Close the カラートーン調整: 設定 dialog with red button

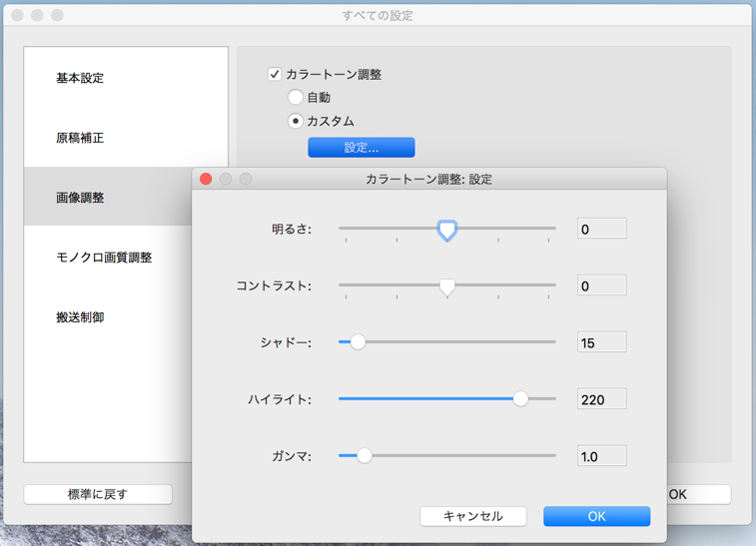[206, 179]
